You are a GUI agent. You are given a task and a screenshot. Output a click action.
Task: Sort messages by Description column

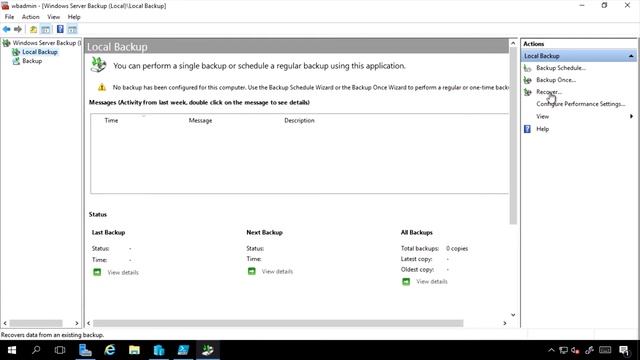[x=299, y=120]
